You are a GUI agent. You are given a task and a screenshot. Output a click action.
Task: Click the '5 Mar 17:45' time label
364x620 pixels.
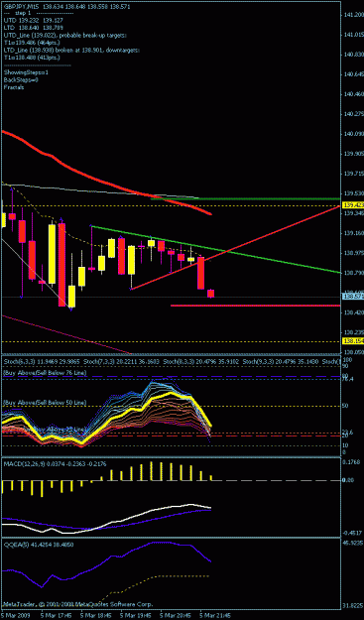(x=56, y=616)
